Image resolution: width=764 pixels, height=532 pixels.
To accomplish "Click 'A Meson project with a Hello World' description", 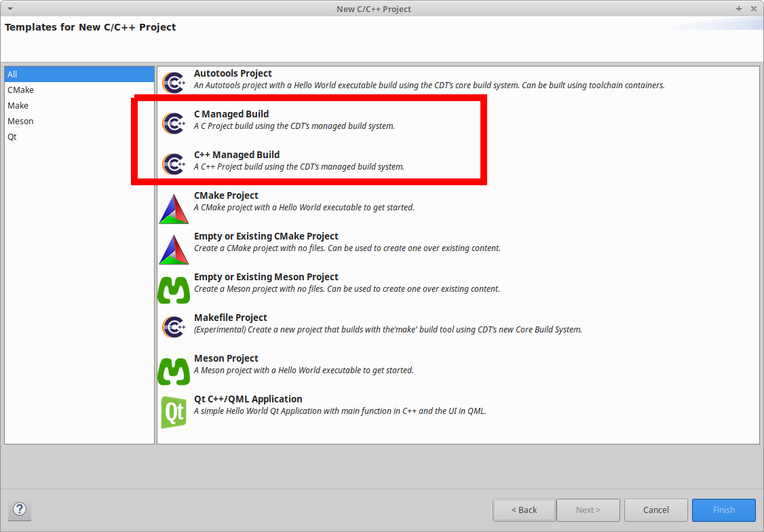I will 304,370.
